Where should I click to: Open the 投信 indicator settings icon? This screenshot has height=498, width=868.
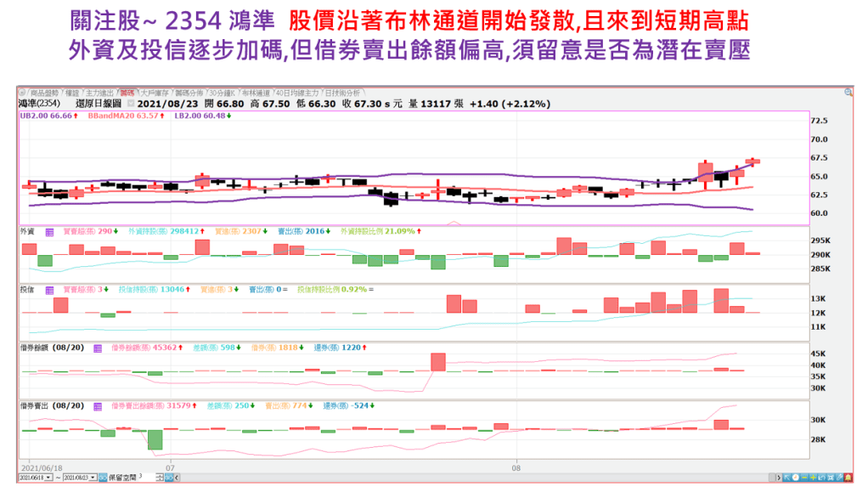pos(49,290)
